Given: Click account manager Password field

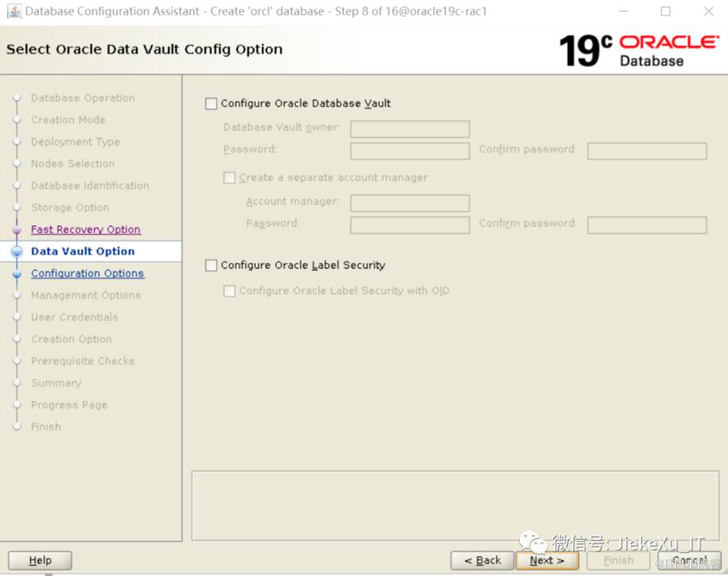Looking at the screenshot, I should tap(410, 225).
